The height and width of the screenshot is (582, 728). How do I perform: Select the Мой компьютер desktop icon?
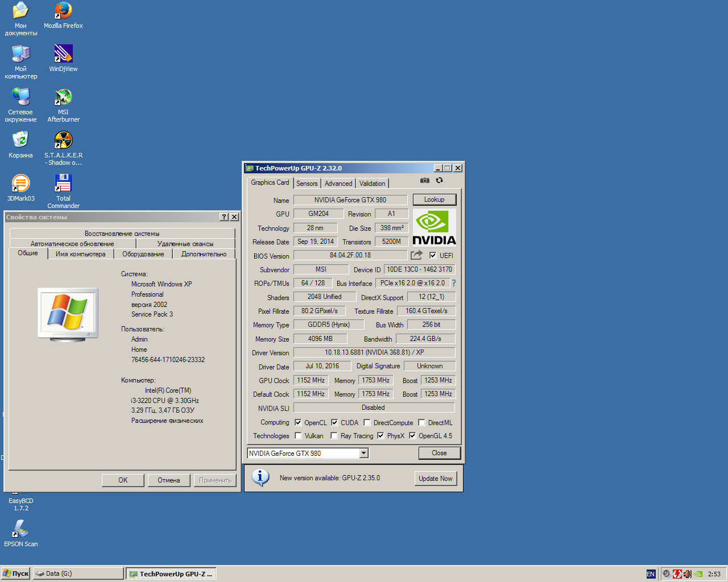point(20,62)
